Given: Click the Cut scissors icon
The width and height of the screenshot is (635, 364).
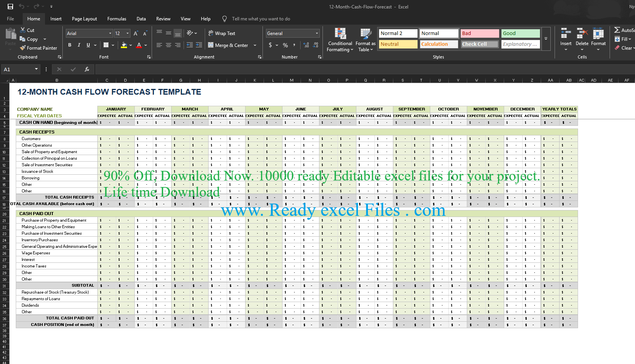Looking at the screenshot, I should tap(23, 30).
